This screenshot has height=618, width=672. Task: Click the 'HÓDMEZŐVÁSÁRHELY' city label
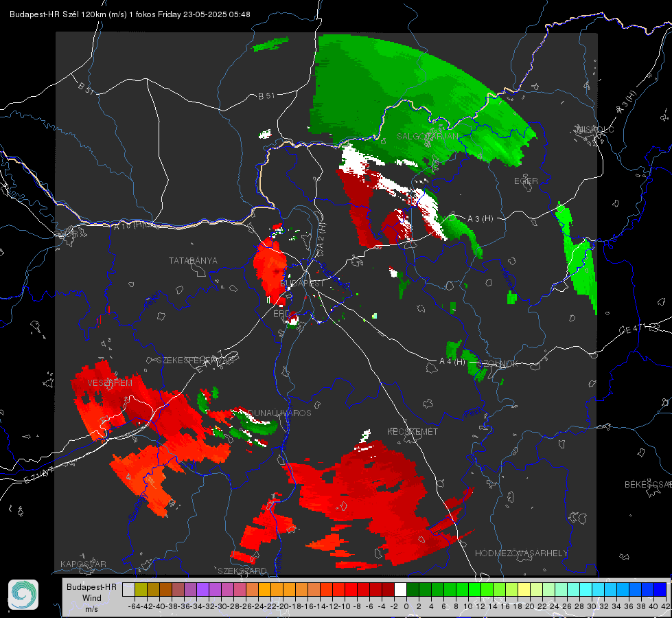[x=521, y=553]
